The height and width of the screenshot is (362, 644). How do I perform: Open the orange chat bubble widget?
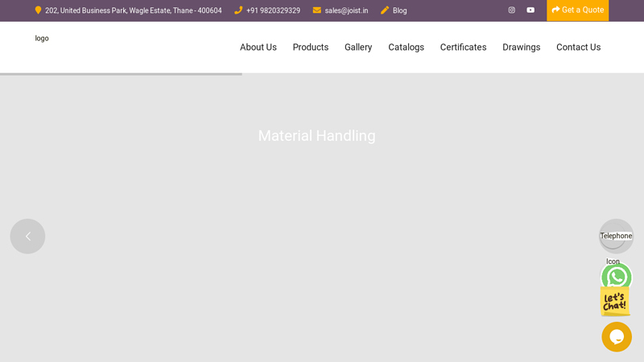pyautogui.click(x=617, y=337)
